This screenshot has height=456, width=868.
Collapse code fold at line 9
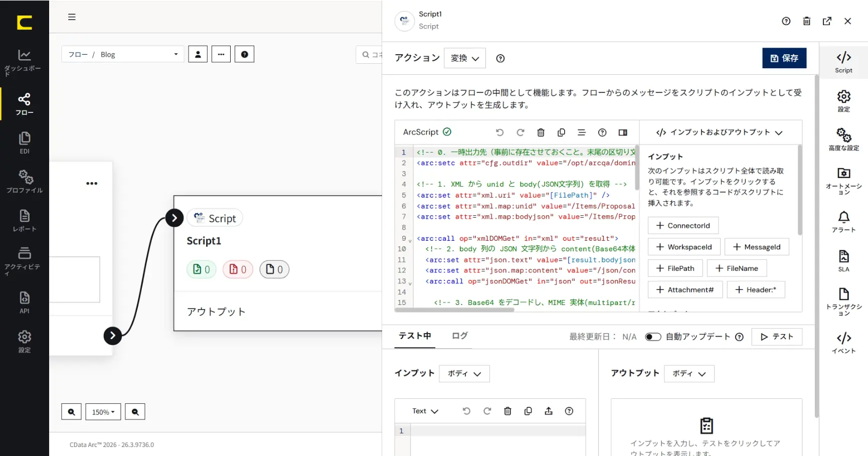(x=410, y=241)
